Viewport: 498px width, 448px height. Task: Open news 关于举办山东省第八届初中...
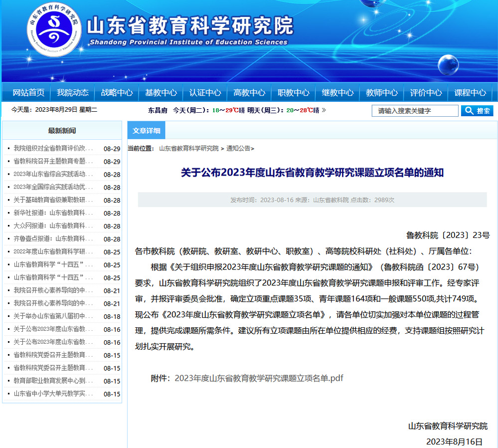coord(53,316)
